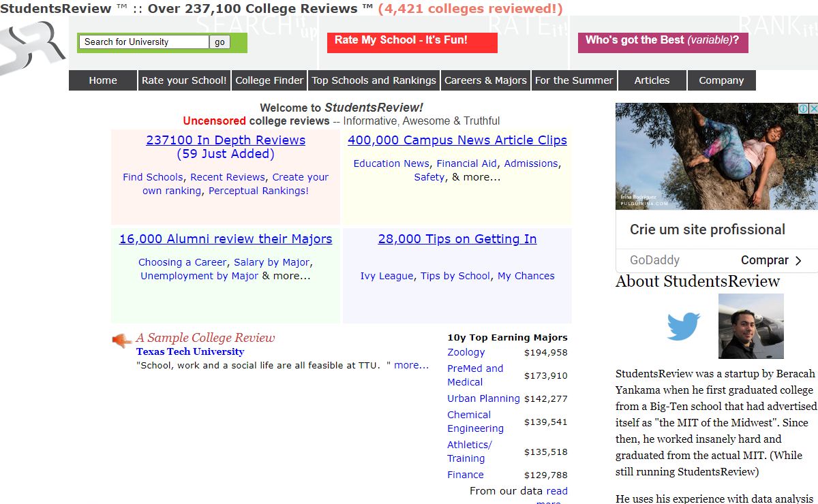818x504 pixels.
Task: Open Choosing a Career link
Action: coord(183,262)
